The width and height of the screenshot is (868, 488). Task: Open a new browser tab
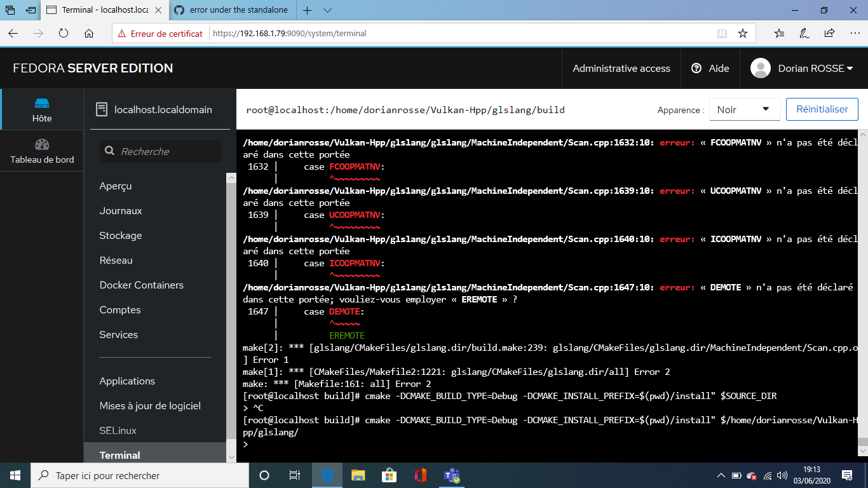click(x=306, y=10)
